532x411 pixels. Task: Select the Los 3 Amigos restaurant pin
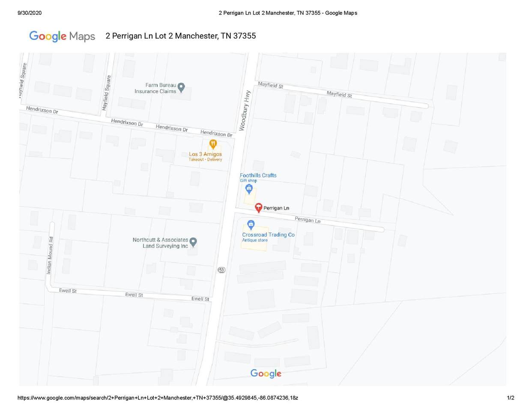click(213, 144)
